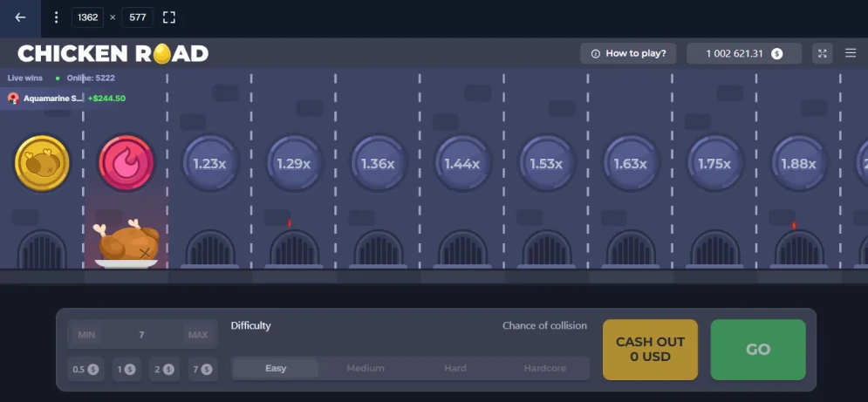Click the CASH OUT 0 USD button
The image size is (868, 402).
pyautogui.click(x=650, y=350)
